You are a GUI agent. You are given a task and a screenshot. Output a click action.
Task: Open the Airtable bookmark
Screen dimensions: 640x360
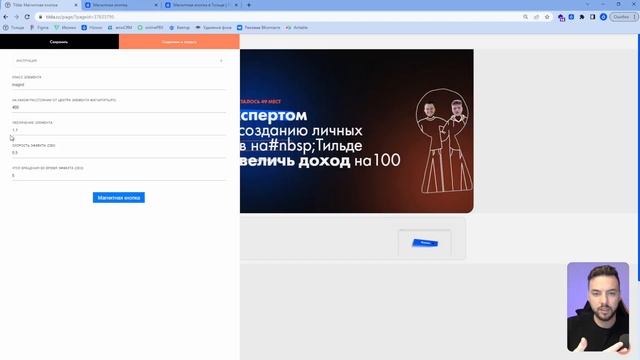(297, 27)
